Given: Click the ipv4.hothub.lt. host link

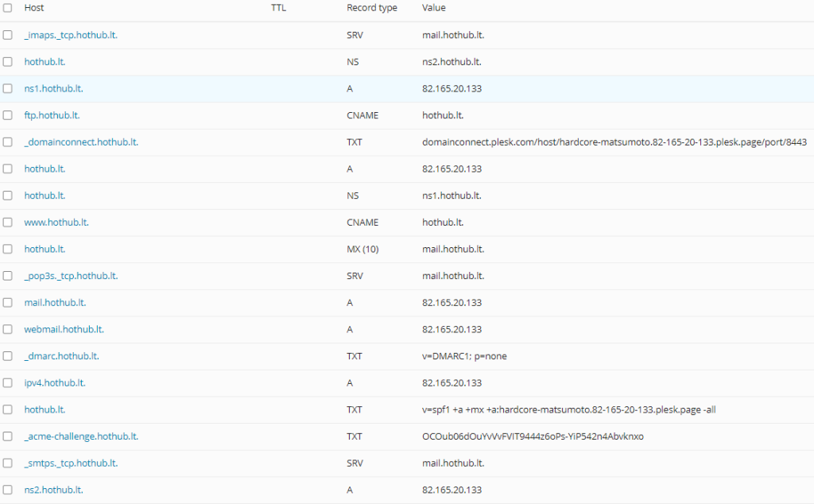Looking at the screenshot, I should point(55,382).
